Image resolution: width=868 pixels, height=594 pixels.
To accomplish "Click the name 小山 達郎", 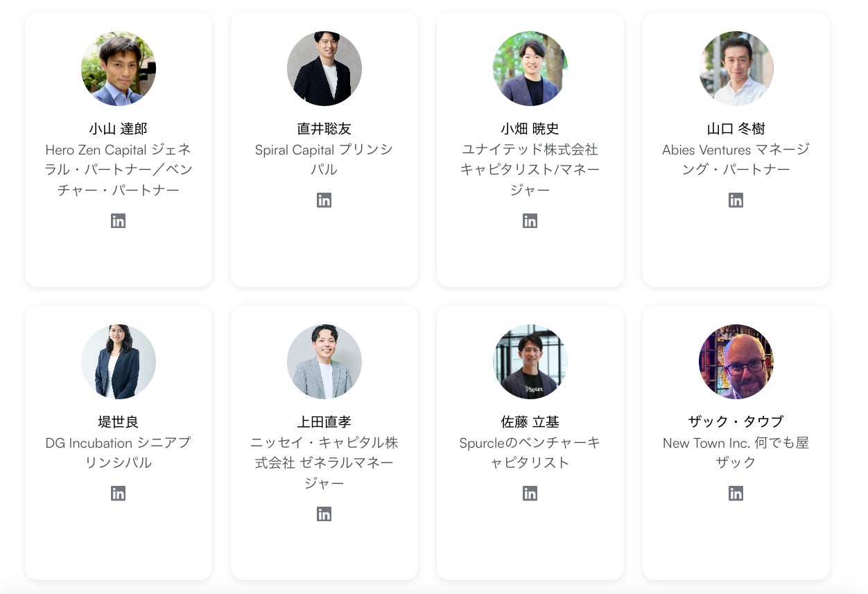I will point(119,129).
